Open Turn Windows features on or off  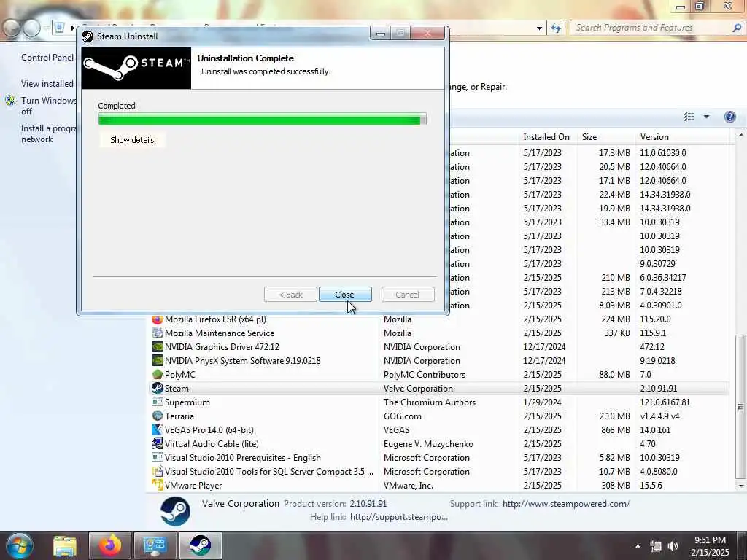coord(49,106)
